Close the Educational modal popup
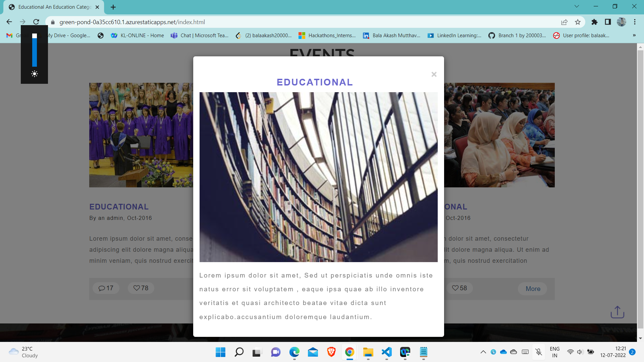Image resolution: width=644 pixels, height=362 pixels. (x=434, y=74)
